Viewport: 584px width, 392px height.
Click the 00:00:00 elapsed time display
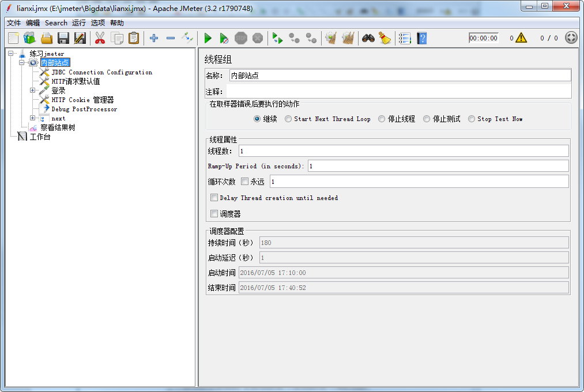[x=484, y=38]
